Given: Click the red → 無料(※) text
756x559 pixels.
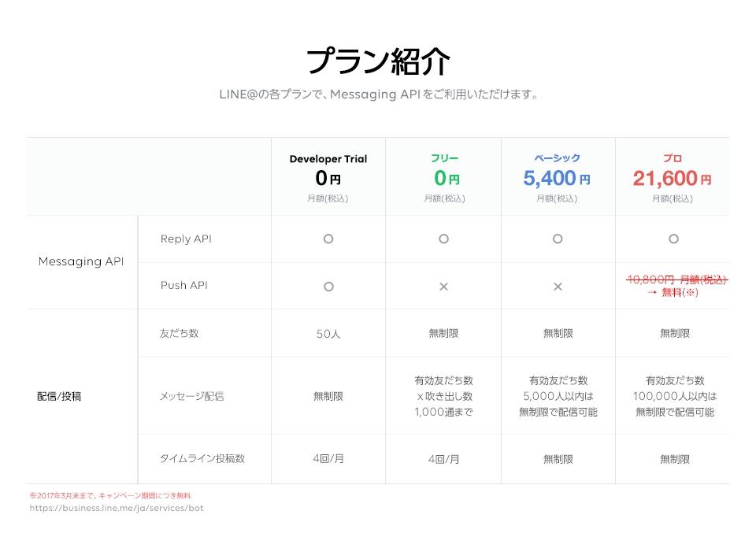Looking at the screenshot, I should (x=673, y=293).
